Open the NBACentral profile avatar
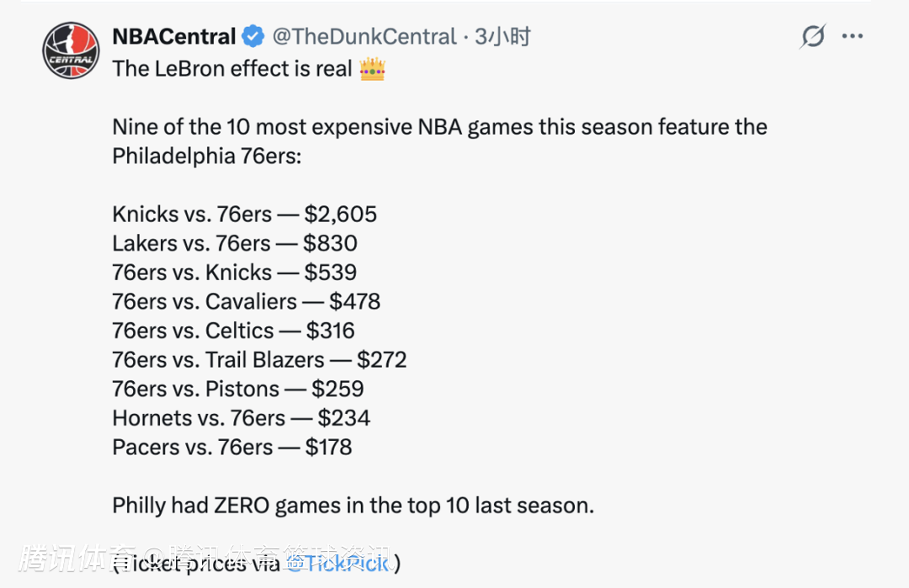909x588 pixels. tap(71, 50)
